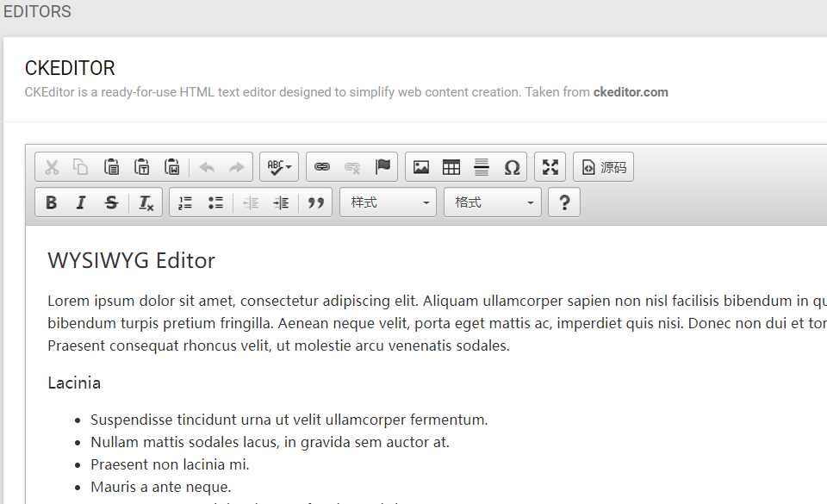Click the EDITORS page header text

click(x=37, y=11)
